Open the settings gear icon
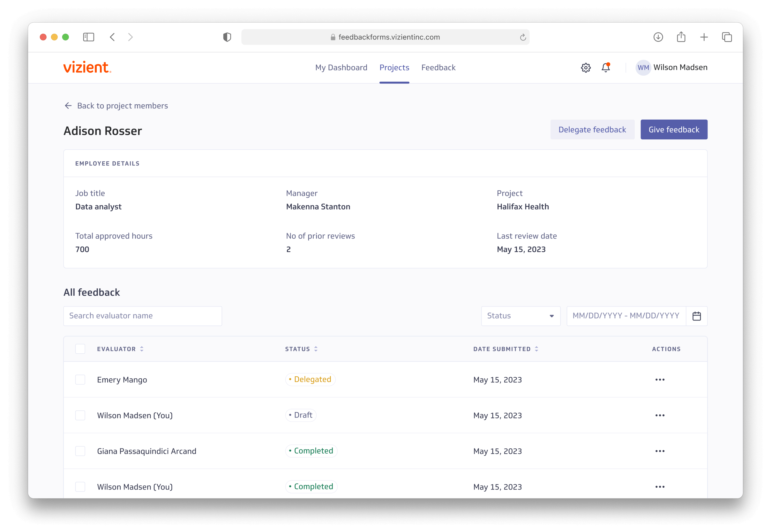771x532 pixels. (586, 68)
